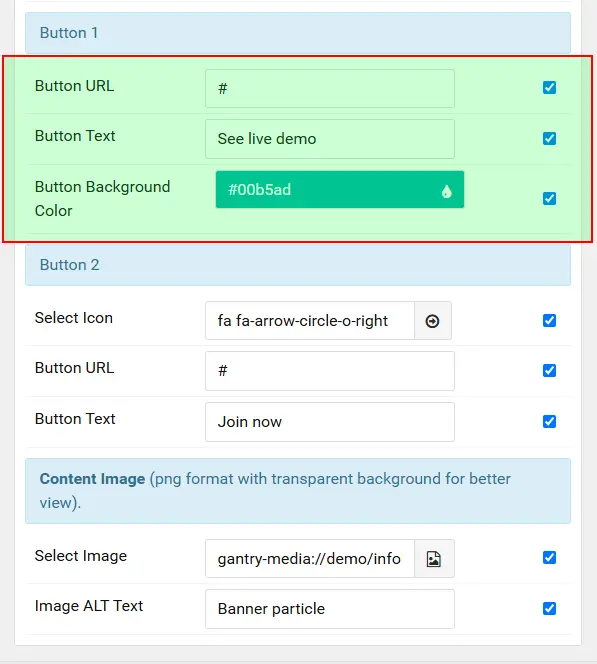This screenshot has width=597, height=664.
Task: Toggle the Button 2 URL checkbox
Action: pos(549,371)
